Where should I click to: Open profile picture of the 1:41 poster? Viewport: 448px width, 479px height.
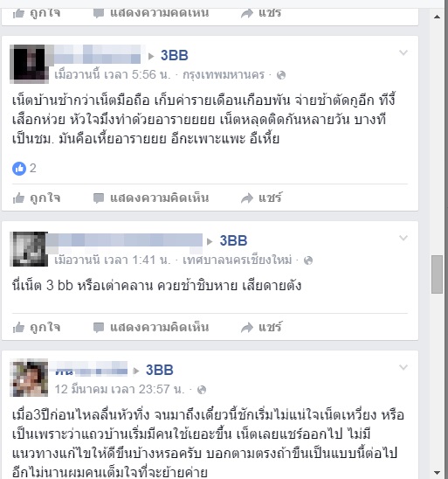pos(29,249)
